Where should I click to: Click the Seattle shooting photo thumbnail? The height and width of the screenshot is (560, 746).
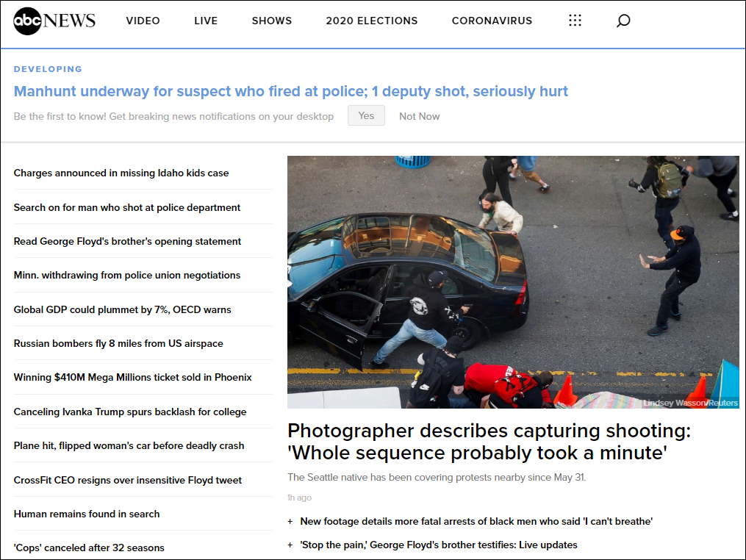tap(513, 281)
